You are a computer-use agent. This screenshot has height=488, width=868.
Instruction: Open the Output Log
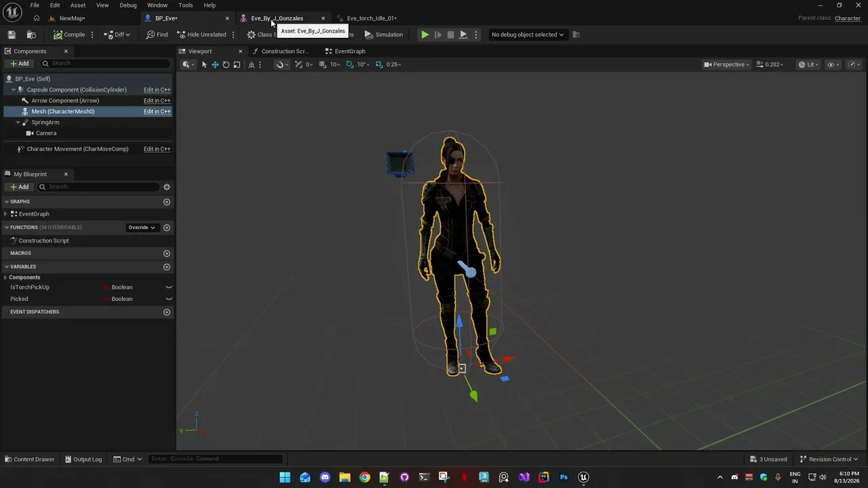coord(83,460)
